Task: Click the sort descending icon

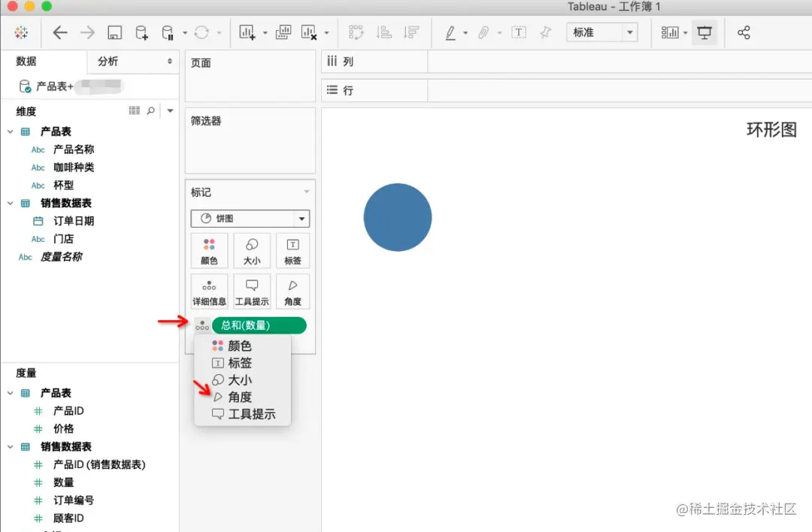Action: [411, 32]
